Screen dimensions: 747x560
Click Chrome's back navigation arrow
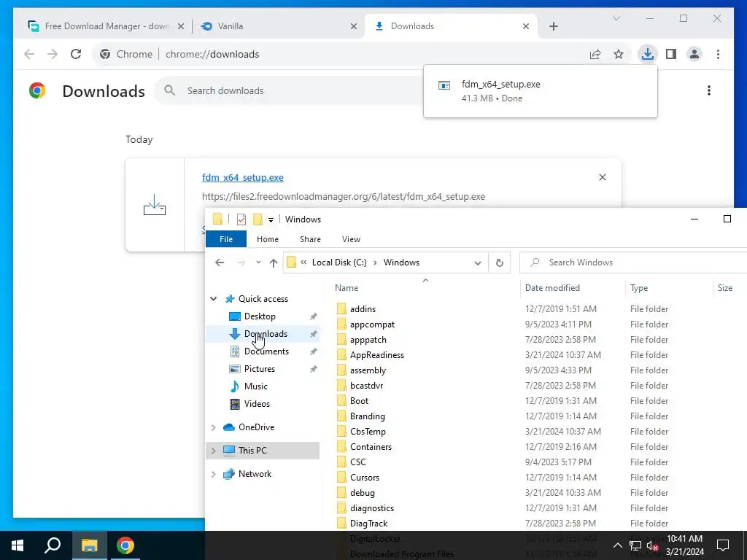pyautogui.click(x=29, y=54)
